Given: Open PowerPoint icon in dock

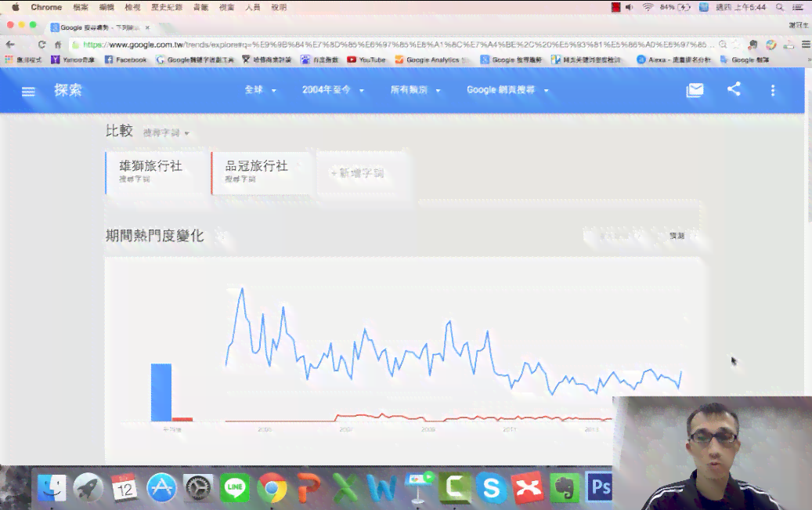Looking at the screenshot, I should tap(309, 488).
